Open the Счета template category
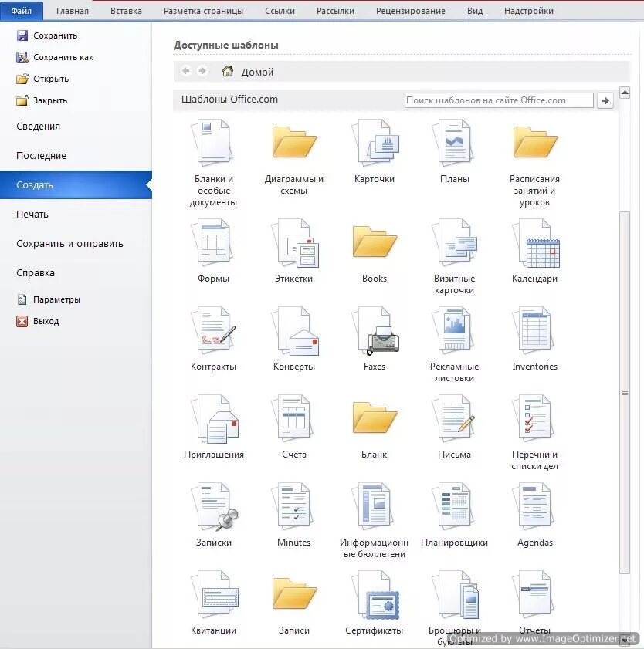The image size is (644, 649). [x=293, y=426]
